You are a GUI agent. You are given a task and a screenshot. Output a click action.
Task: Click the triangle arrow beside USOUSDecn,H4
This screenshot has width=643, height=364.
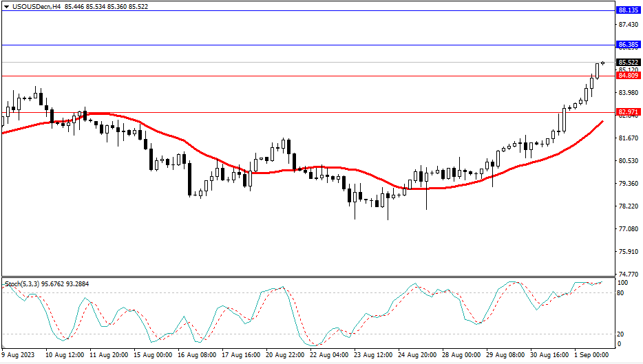pyautogui.click(x=6, y=6)
